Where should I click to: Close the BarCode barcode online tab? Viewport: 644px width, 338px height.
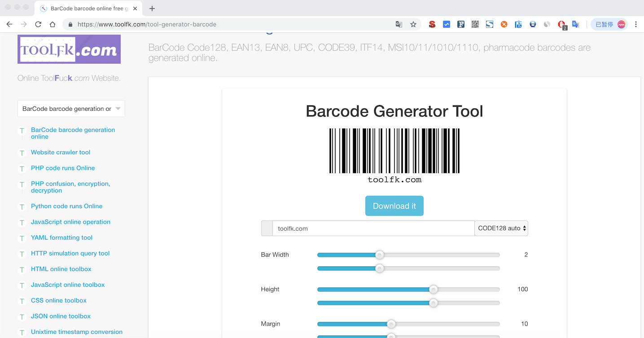click(135, 9)
